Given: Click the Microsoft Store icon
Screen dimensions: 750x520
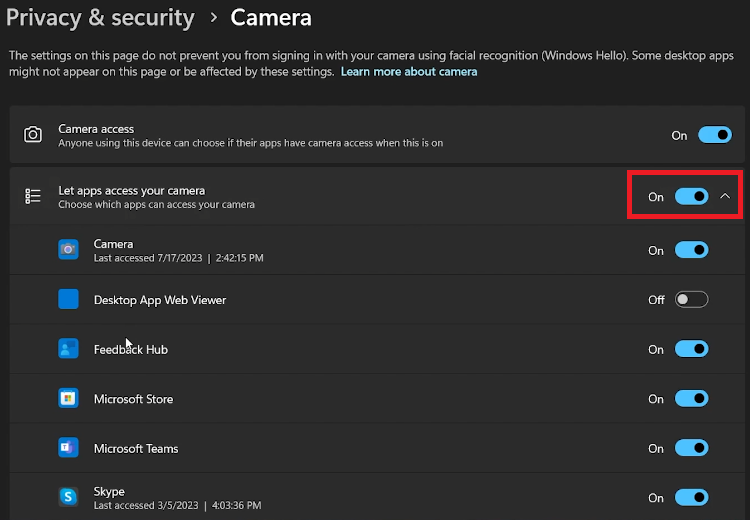Looking at the screenshot, I should (68, 399).
